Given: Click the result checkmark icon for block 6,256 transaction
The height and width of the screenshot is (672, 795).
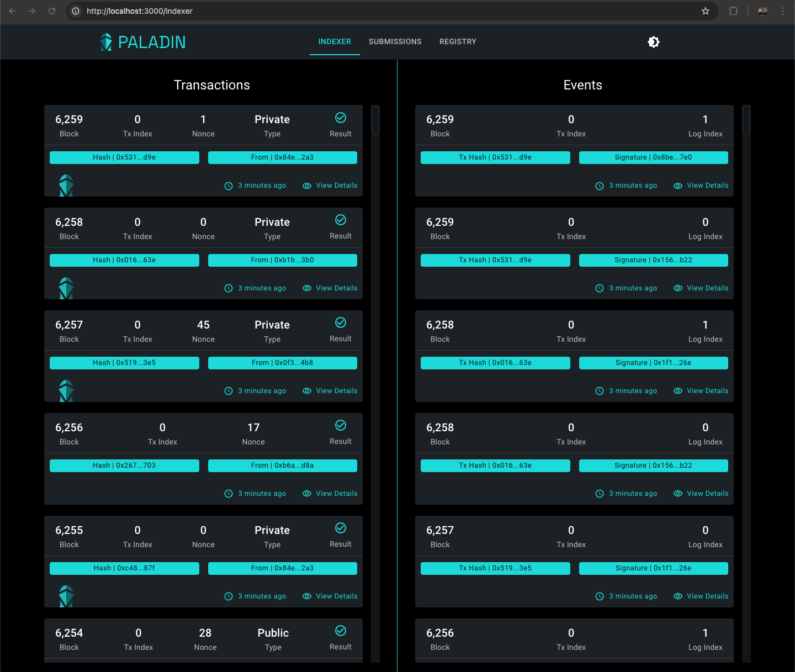Looking at the screenshot, I should [x=341, y=426].
